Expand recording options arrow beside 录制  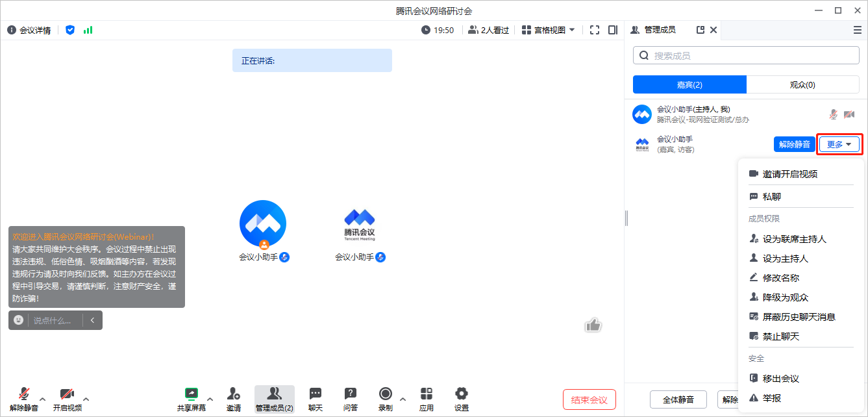click(403, 399)
